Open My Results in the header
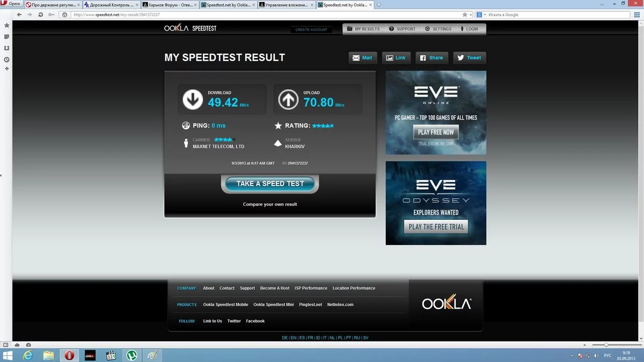The image size is (644, 362). point(363,29)
